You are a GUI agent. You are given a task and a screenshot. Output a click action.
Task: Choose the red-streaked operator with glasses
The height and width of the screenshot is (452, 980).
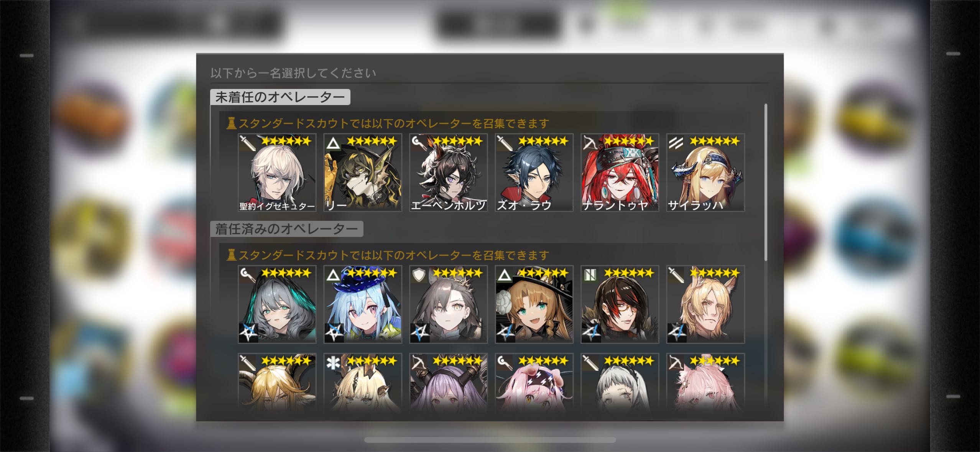coord(620,304)
